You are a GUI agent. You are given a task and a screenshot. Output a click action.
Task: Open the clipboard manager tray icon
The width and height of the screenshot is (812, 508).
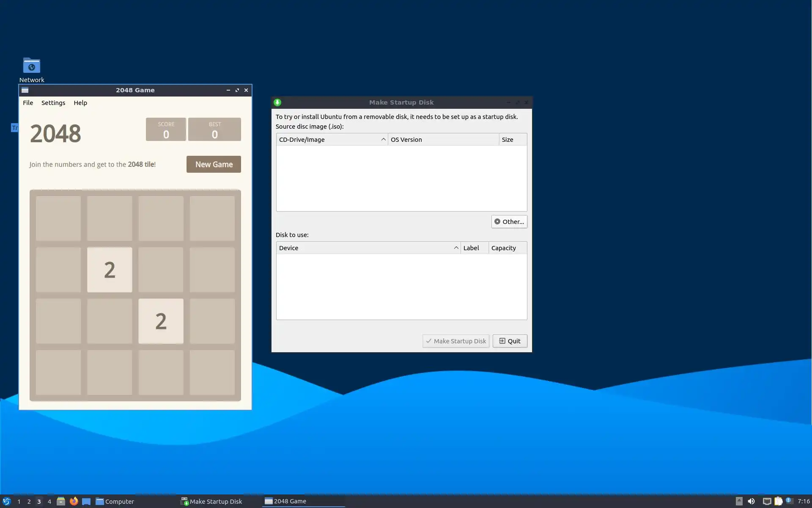click(x=778, y=501)
